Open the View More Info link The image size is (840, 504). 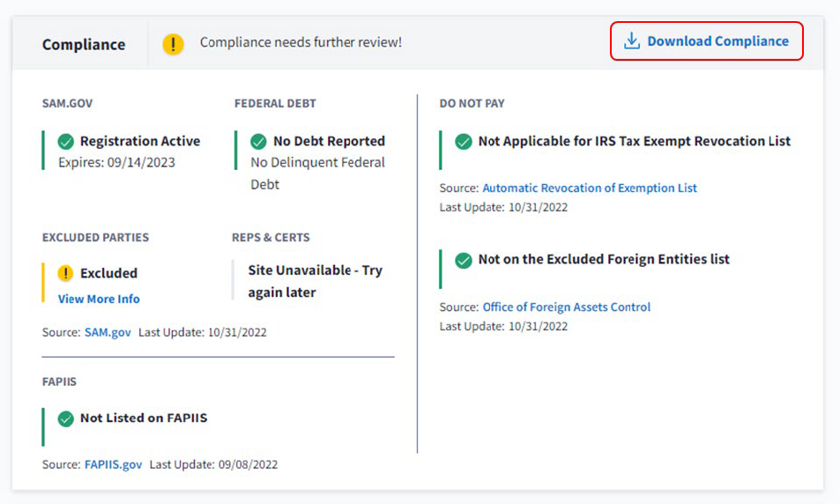click(x=99, y=299)
